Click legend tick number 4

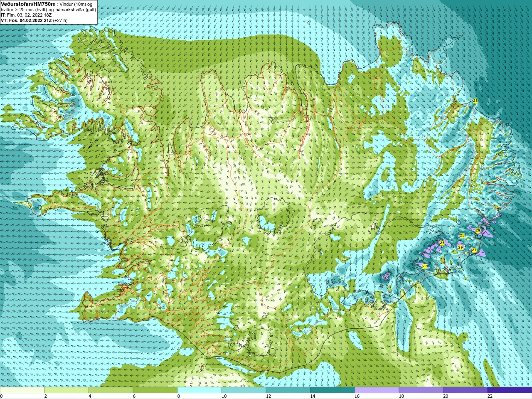click(x=90, y=396)
